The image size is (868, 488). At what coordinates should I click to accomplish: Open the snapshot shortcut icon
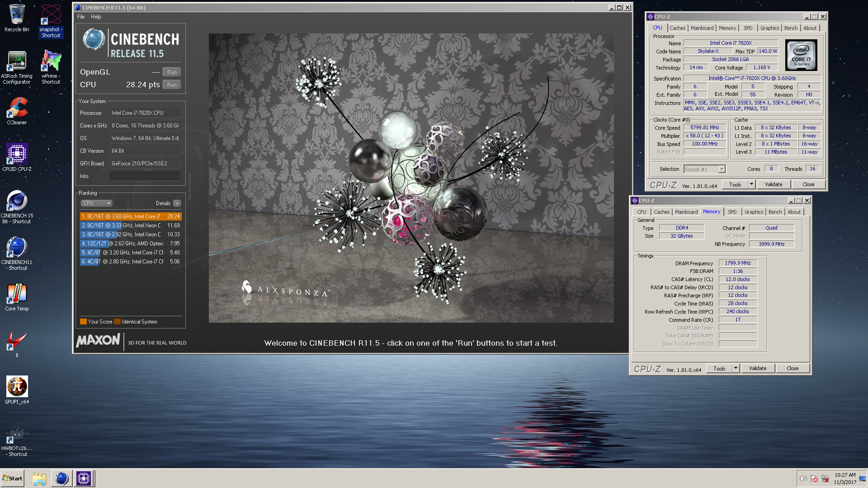tap(51, 21)
